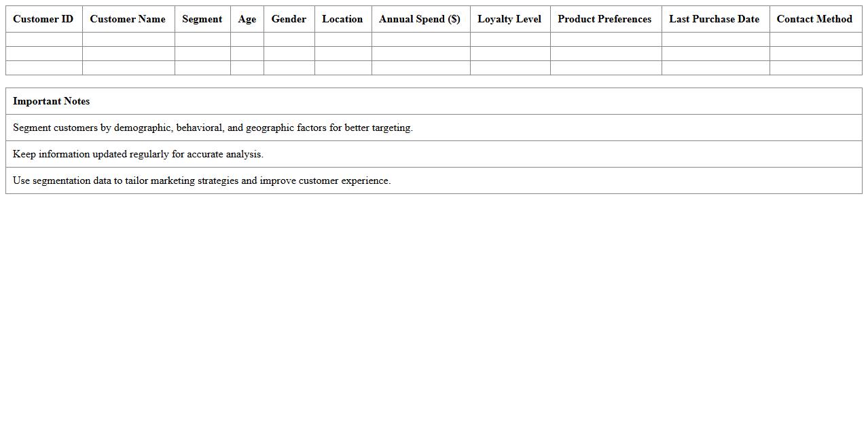
Task: Click the Segment column header
Action: click(x=202, y=19)
